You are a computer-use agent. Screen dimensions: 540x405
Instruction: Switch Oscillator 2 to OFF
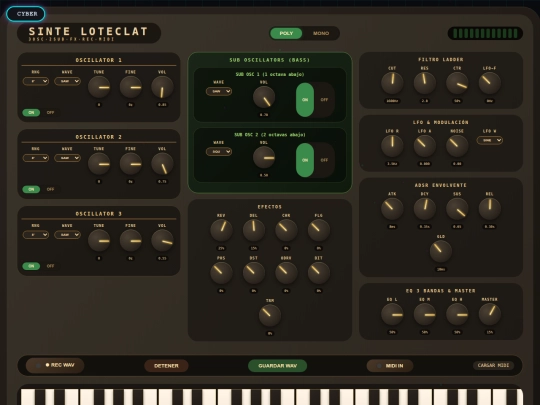50,189
